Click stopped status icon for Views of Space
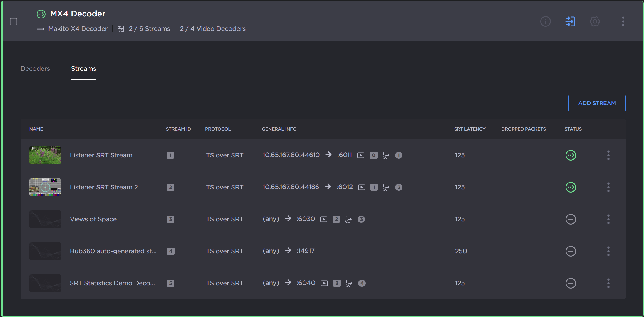 (571, 219)
